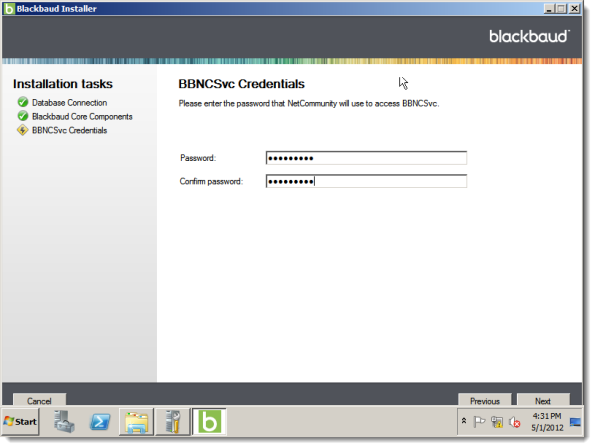This screenshot has height=448, width=595.
Task: Expand the hidden tray icons arrow
Action: [x=464, y=421]
